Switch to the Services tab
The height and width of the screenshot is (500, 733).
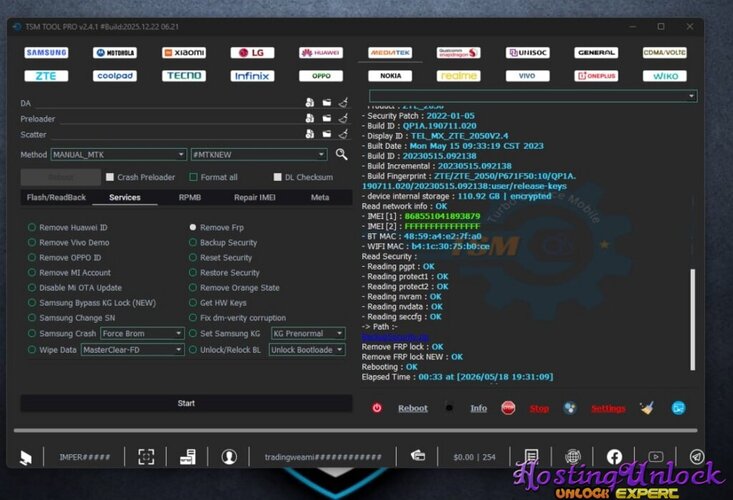click(x=125, y=197)
